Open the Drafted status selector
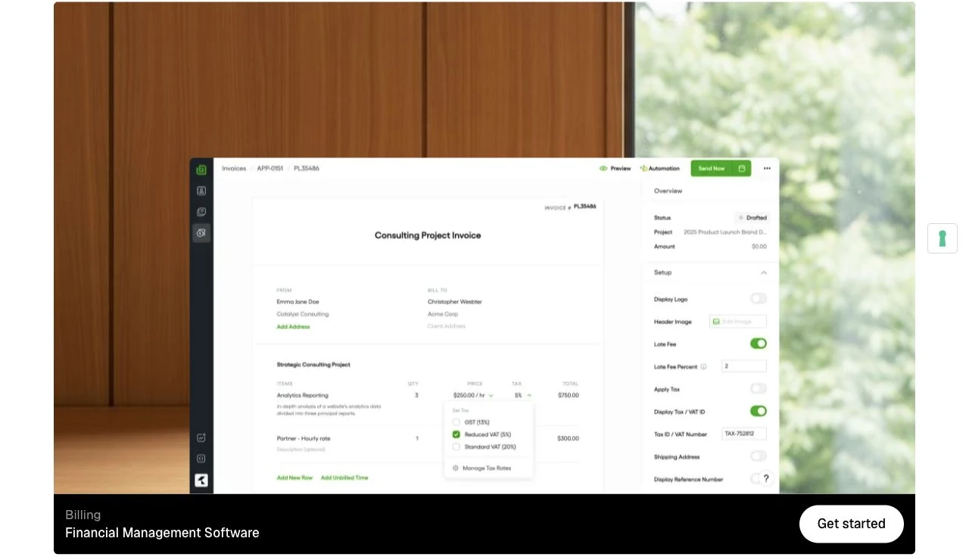The width and height of the screenshot is (969, 560). 752,217
